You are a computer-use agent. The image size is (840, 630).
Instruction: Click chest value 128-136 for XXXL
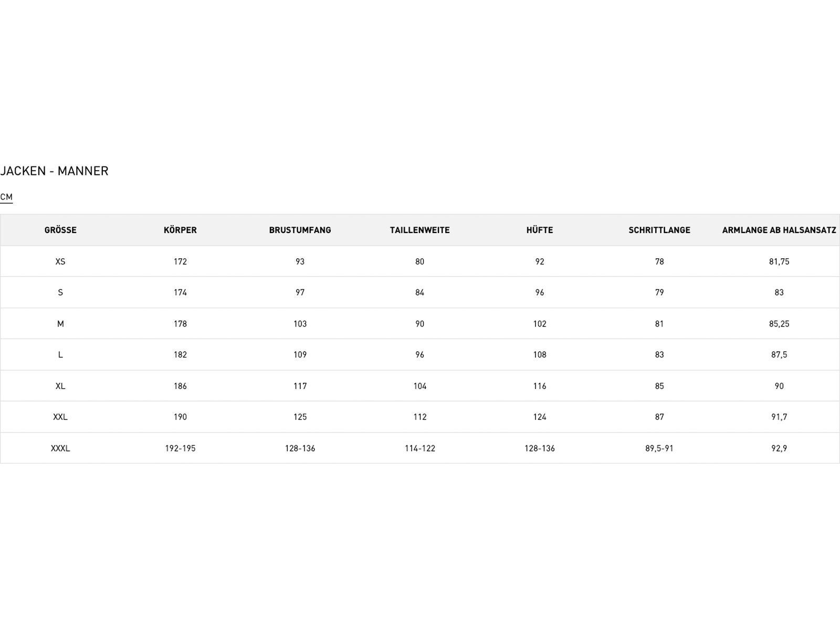[300, 448]
